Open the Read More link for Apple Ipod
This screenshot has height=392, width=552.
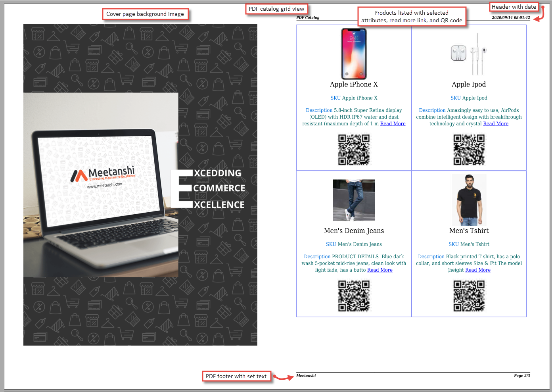[x=496, y=123]
